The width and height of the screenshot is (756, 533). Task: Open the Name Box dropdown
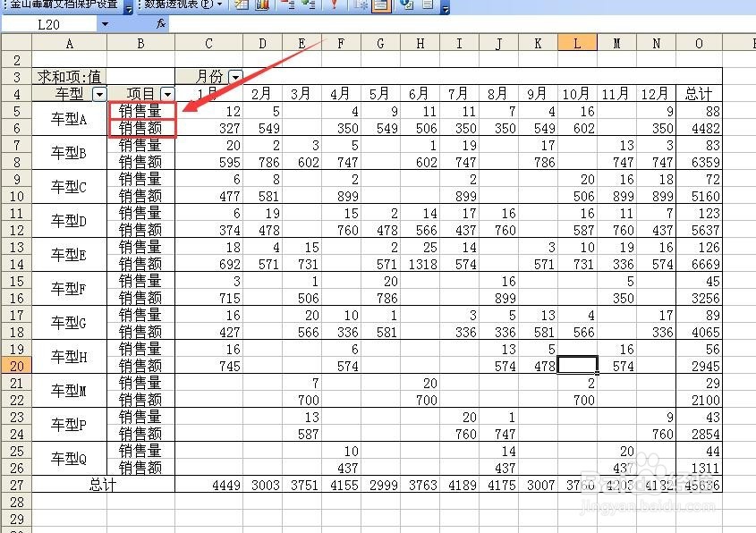coord(105,24)
